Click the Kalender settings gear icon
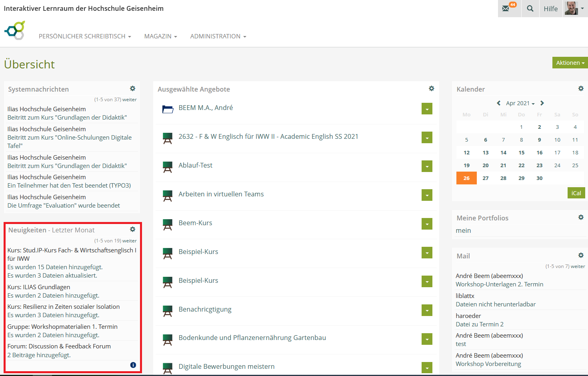The width and height of the screenshot is (588, 376). tap(581, 88)
